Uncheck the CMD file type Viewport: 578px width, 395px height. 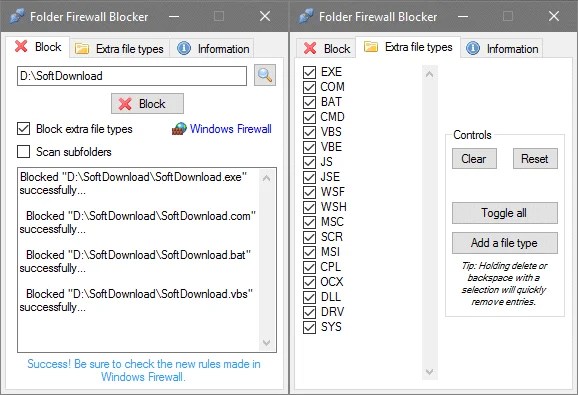pos(309,117)
